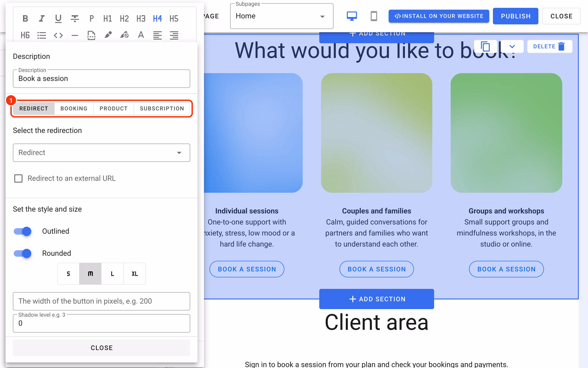Apply H2 heading style
Viewport: 588px width, 368px height.
(x=124, y=18)
